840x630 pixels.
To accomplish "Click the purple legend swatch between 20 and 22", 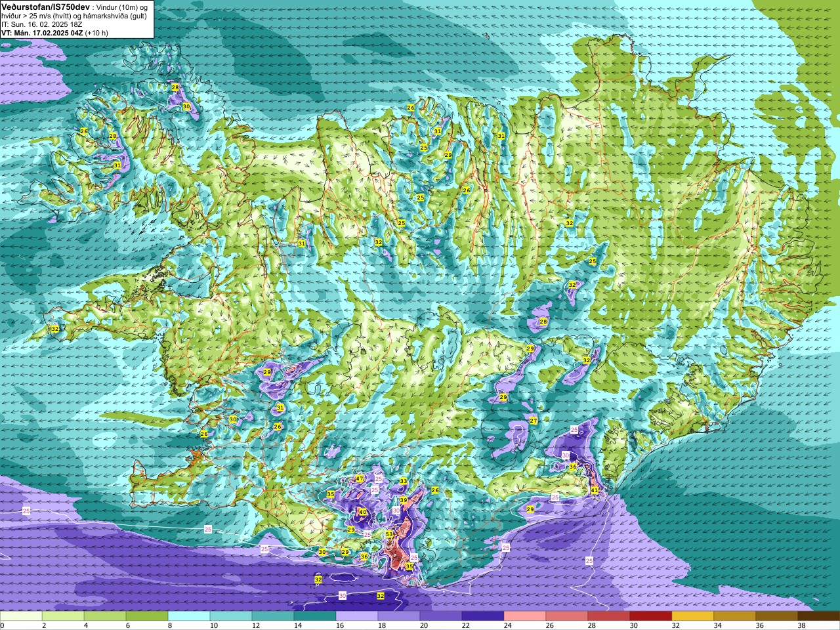I will [441, 616].
